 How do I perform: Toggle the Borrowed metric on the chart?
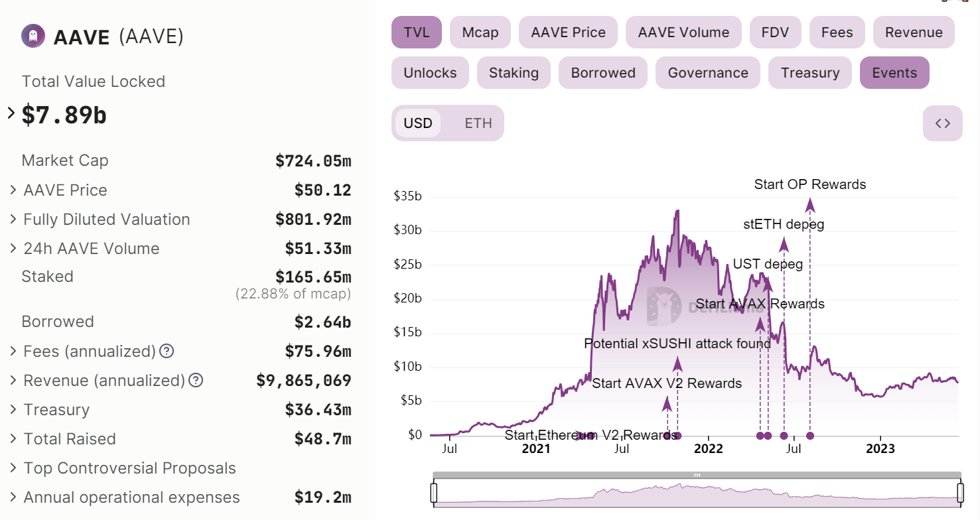click(602, 72)
